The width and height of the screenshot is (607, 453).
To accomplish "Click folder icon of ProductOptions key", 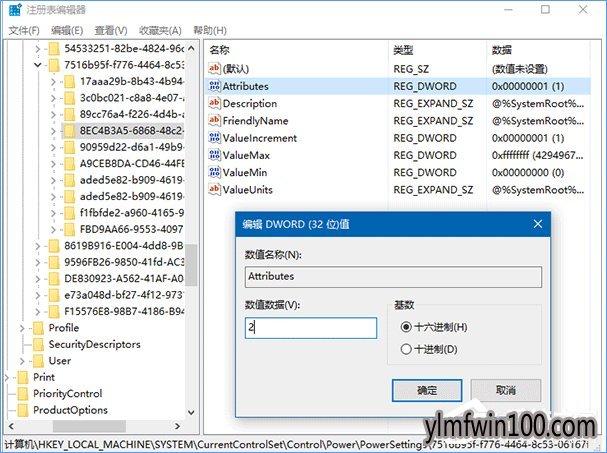I will 23,410.
